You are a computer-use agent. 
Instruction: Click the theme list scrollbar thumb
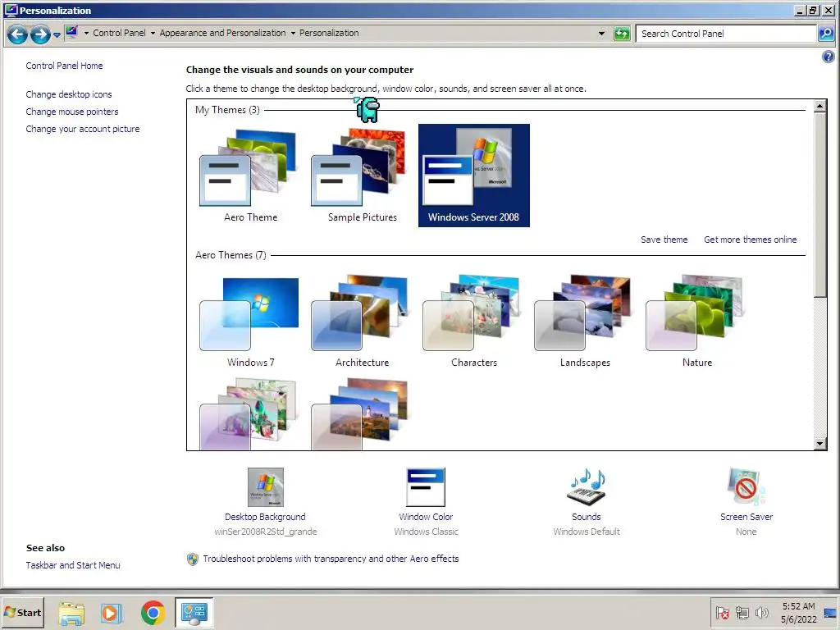click(819, 204)
